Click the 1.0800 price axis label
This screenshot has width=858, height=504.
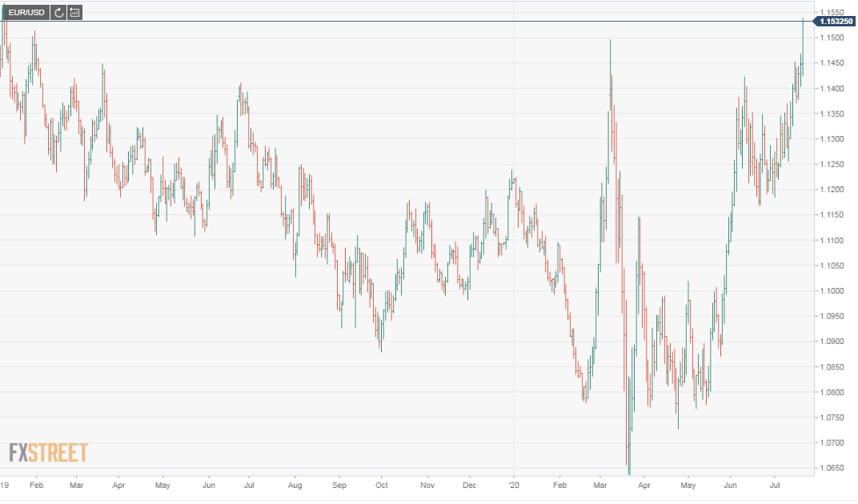[x=831, y=392]
